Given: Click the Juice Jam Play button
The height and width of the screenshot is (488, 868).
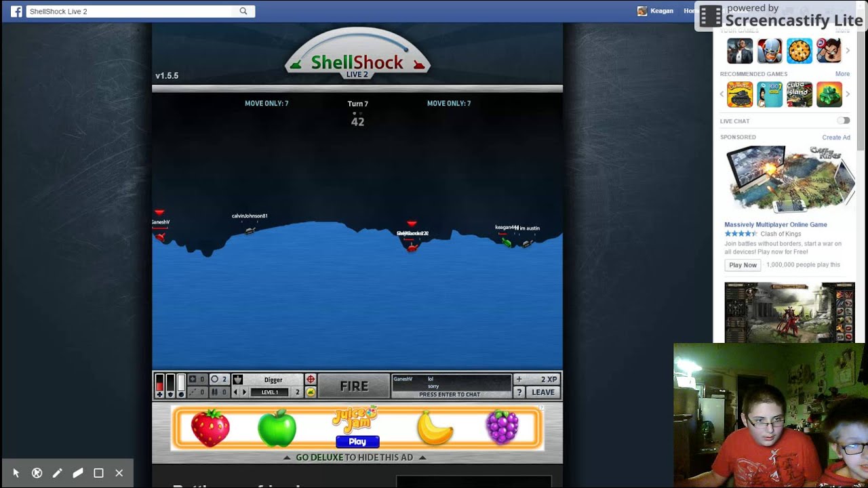Looking at the screenshot, I should click(x=357, y=441).
